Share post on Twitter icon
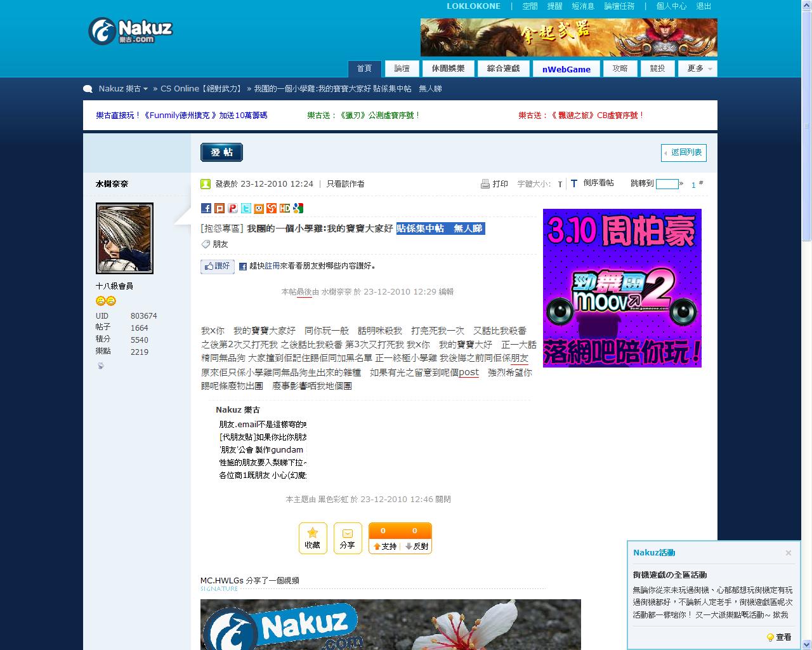812x650 pixels. coord(246,208)
